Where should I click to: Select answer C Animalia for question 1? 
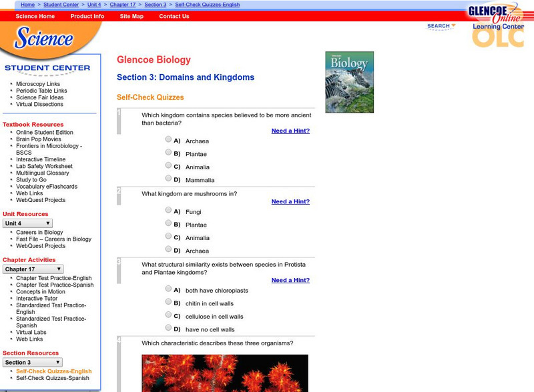(168, 165)
